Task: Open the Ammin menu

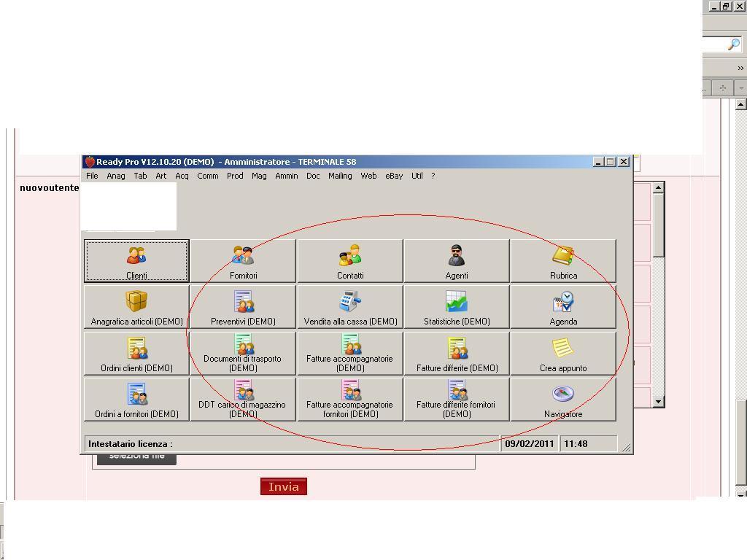Action: click(x=286, y=176)
